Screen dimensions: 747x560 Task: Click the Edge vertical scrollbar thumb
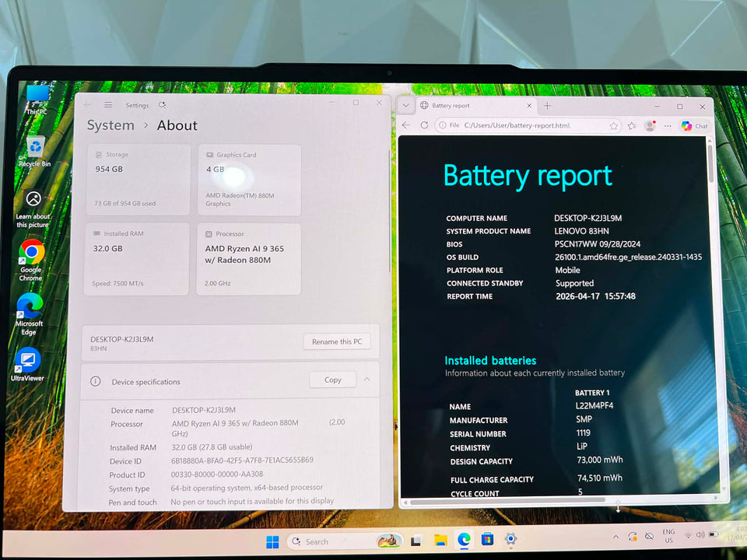(710, 163)
